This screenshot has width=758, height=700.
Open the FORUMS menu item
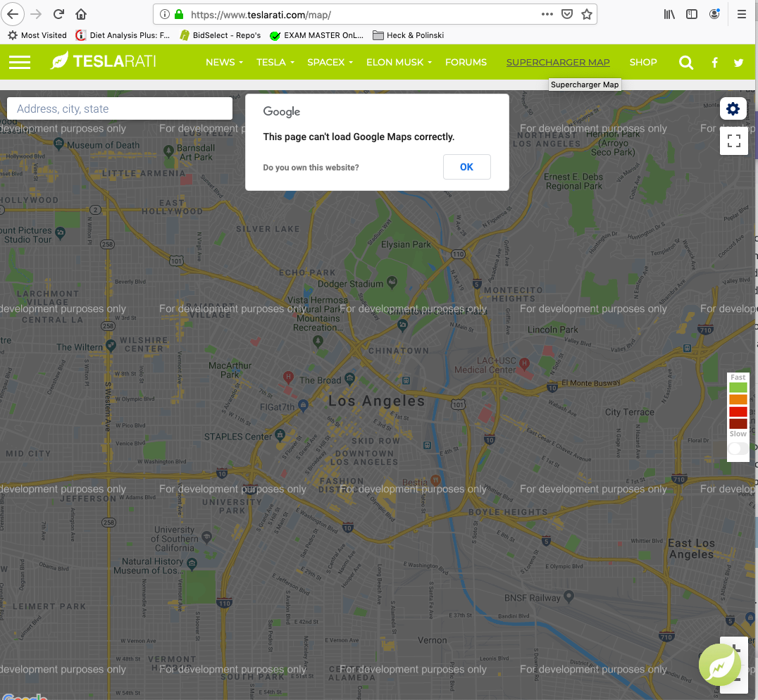click(x=466, y=62)
